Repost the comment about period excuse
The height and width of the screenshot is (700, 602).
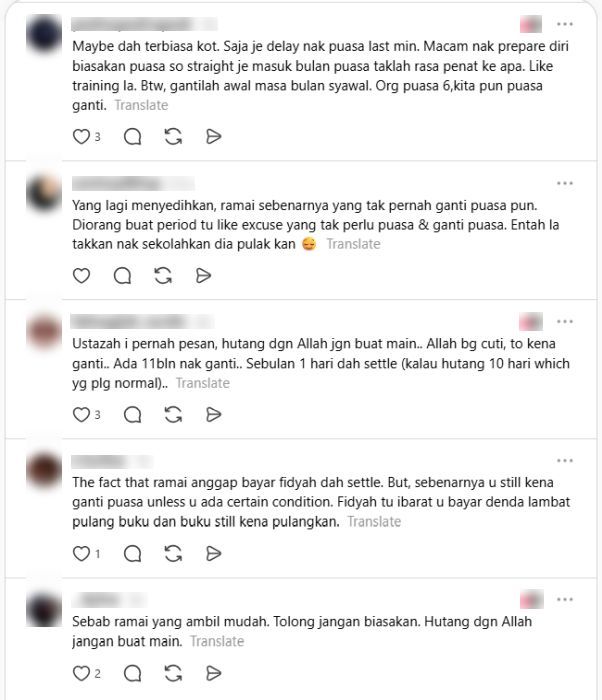[x=163, y=275]
